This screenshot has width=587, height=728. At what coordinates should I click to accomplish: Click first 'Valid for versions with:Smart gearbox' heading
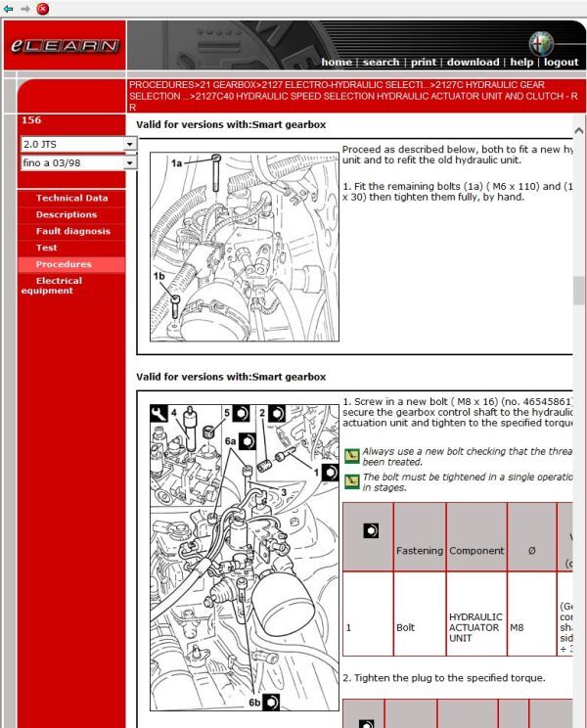[231, 124]
